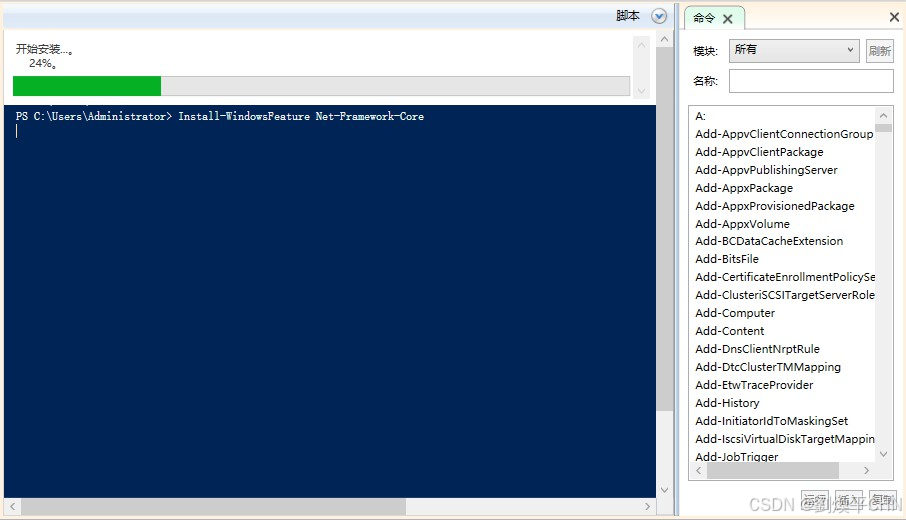Screen dimensions: 906x520
Task: Select Add-AppvClientConnectionGroup in command list
Action: point(784,134)
